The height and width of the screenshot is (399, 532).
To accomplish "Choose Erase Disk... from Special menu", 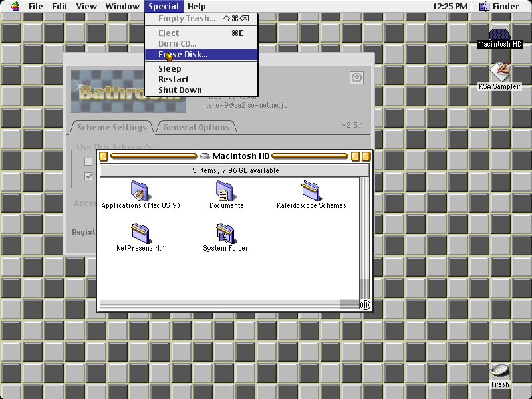I will click(x=201, y=55).
